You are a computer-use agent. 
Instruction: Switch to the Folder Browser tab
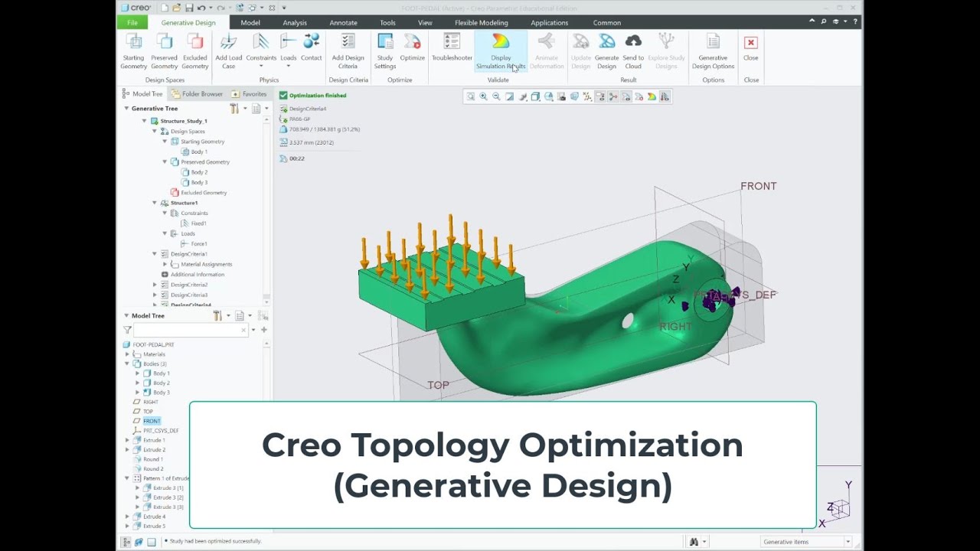[198, 94]
